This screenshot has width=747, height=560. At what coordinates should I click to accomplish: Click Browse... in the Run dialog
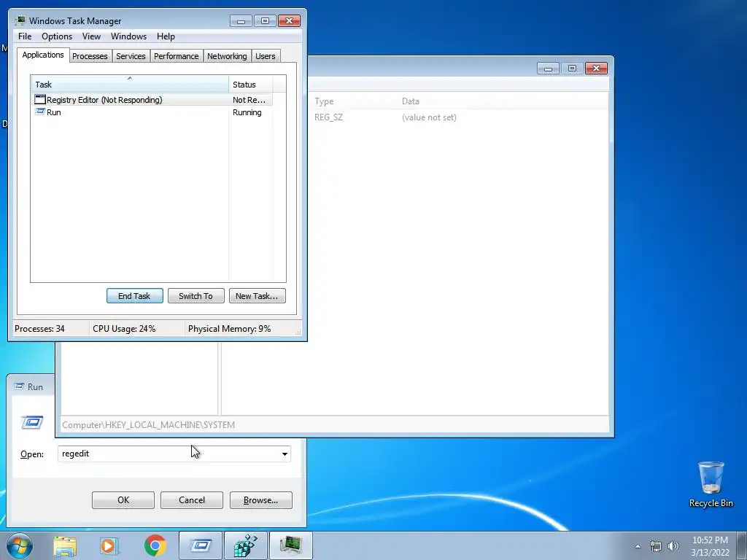point(260,500)
